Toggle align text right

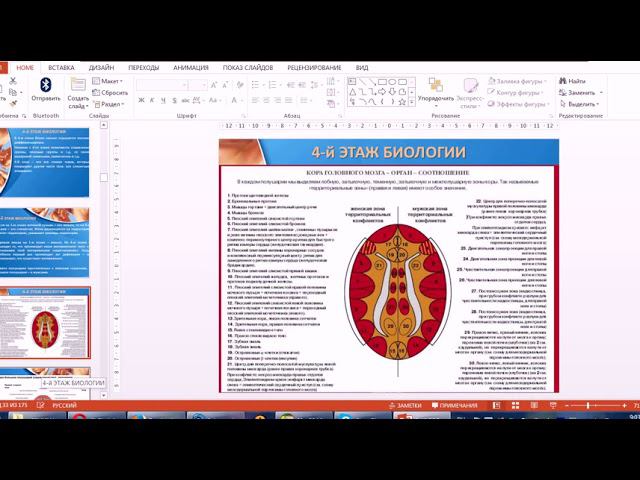click(278, 100)
